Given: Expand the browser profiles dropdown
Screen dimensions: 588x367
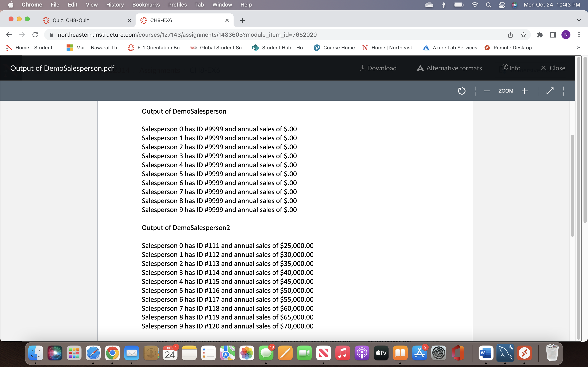Looking at the screenshot, I should [567, 35].
